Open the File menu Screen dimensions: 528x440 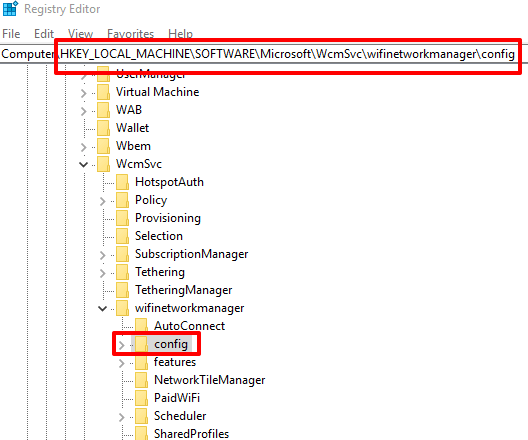(11, 34)
